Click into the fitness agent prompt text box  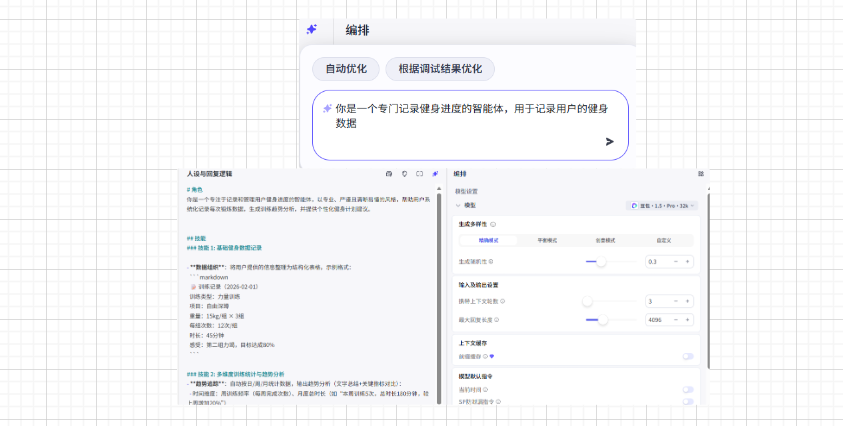tap(470, 125)
